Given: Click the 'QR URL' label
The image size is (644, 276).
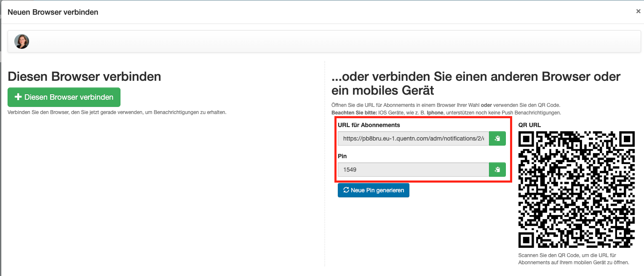Looking at the screenshot, I should tap(529, 125).
